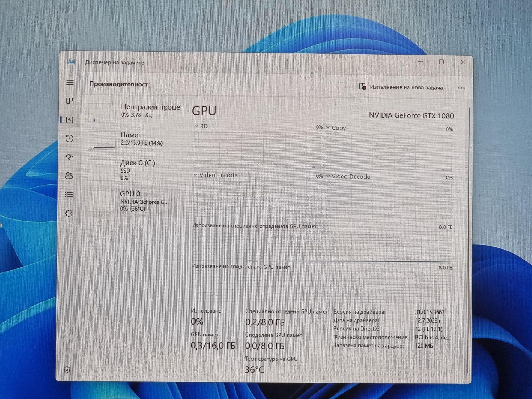Maximize the Task Manager window
The width and height of the screenshot is (532, 399).
pos(441,62)
